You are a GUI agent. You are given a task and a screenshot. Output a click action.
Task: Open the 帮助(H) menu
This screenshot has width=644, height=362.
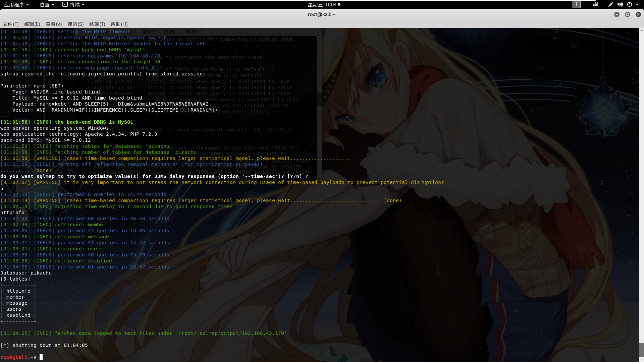[x=119, y=24]
